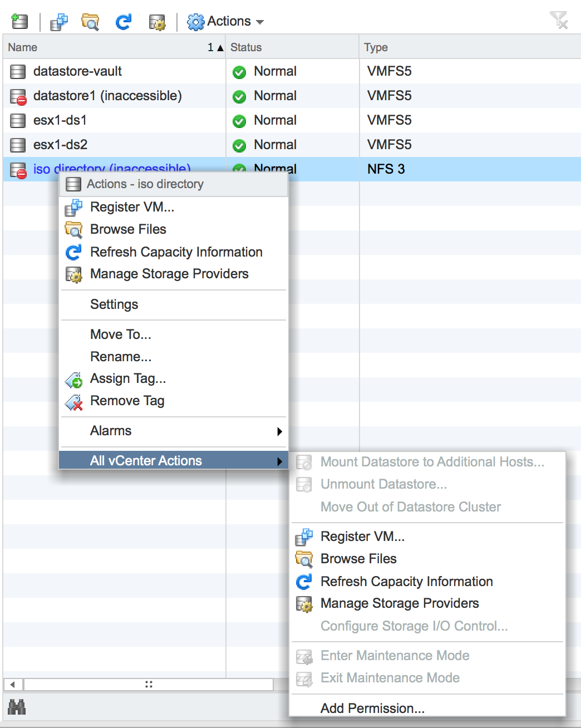Click the Register VM toolbar icon
This screenshot has width=581, height=728.
pyautogui.click(x=58, y=22)
